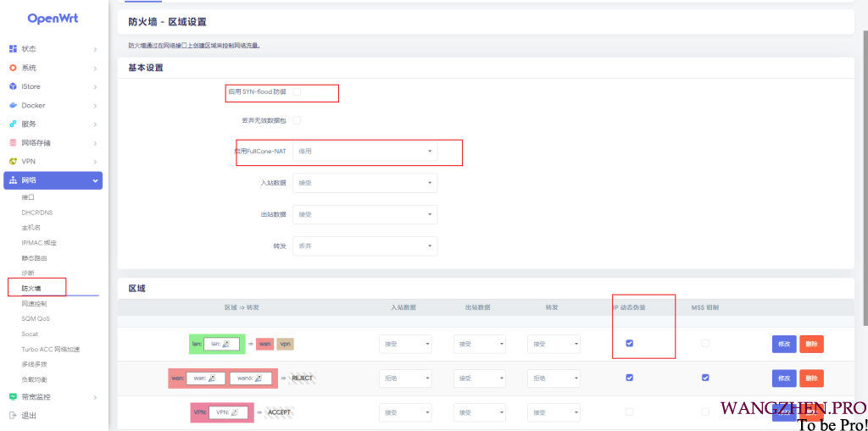Click the 服务 (Services) icon
This screenshot has width=868, height=431.
13,124
